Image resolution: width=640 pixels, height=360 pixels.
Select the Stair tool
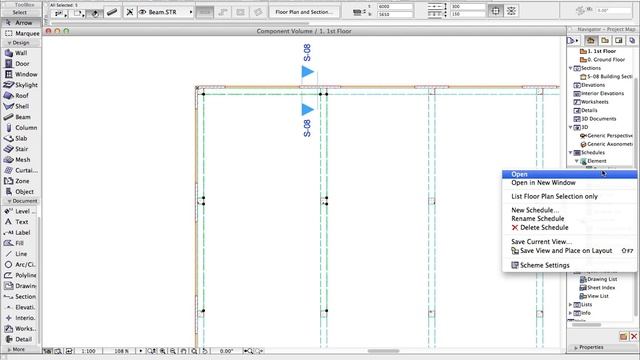(20, 149)
